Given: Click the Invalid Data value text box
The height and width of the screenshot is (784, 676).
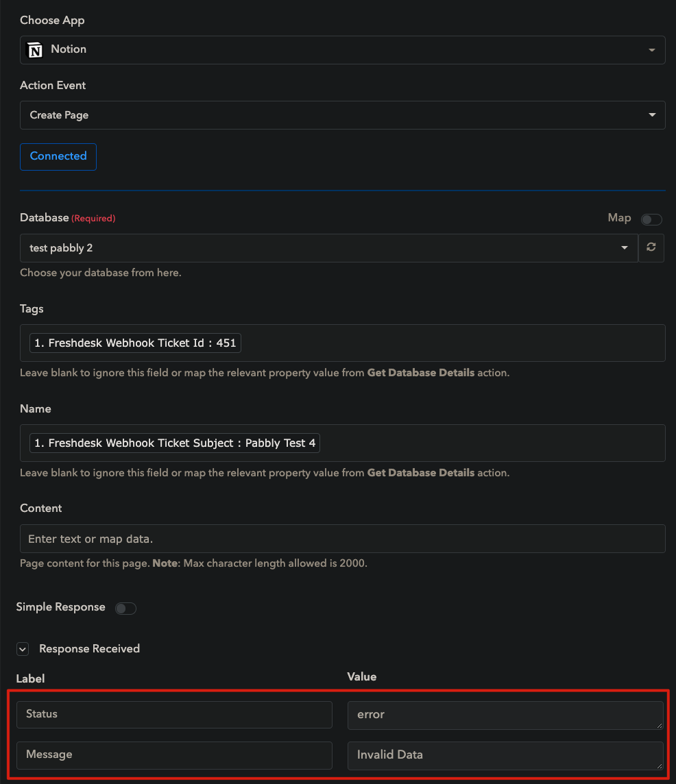Looking at the screenshot, I should [x=505, y=755].
